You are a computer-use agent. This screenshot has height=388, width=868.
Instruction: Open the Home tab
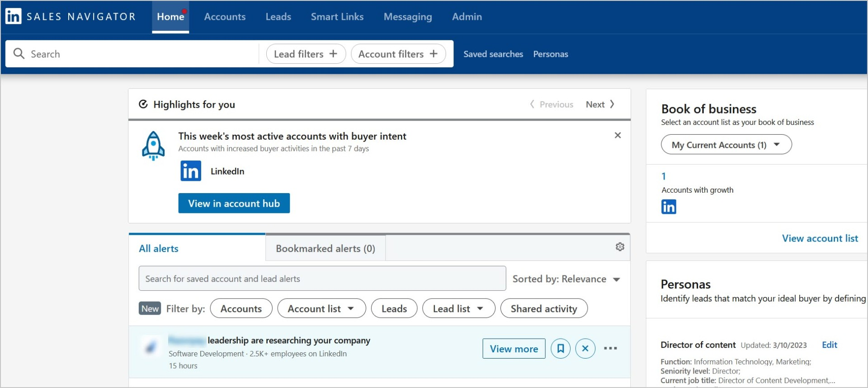click(x=170, y=17)
